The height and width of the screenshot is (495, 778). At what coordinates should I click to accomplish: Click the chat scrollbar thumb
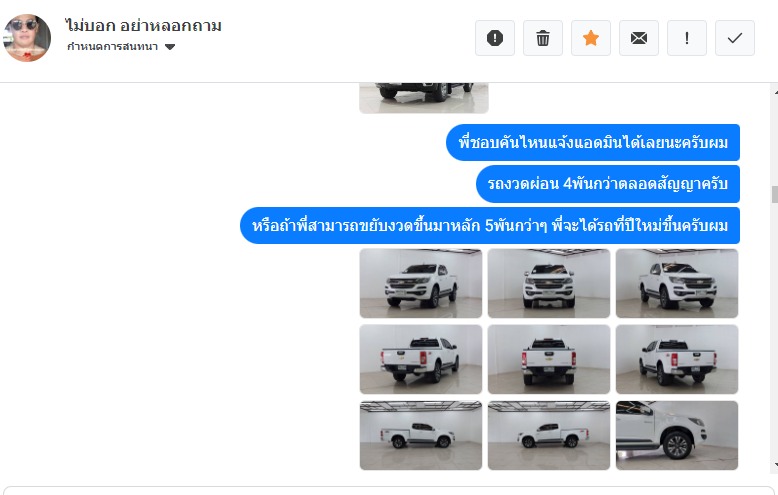[775, 194]
